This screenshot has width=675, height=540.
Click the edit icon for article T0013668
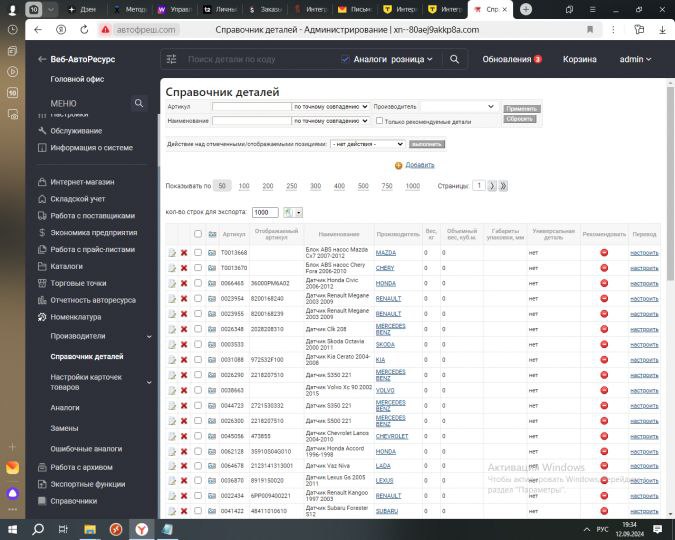[172, 253]
